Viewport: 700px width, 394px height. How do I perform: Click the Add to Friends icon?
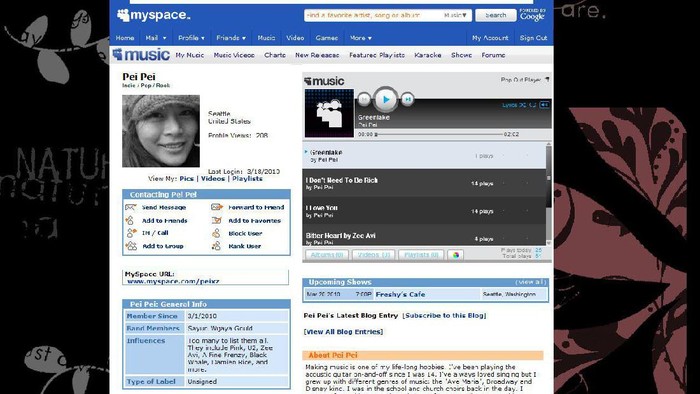tap(129, 220)
